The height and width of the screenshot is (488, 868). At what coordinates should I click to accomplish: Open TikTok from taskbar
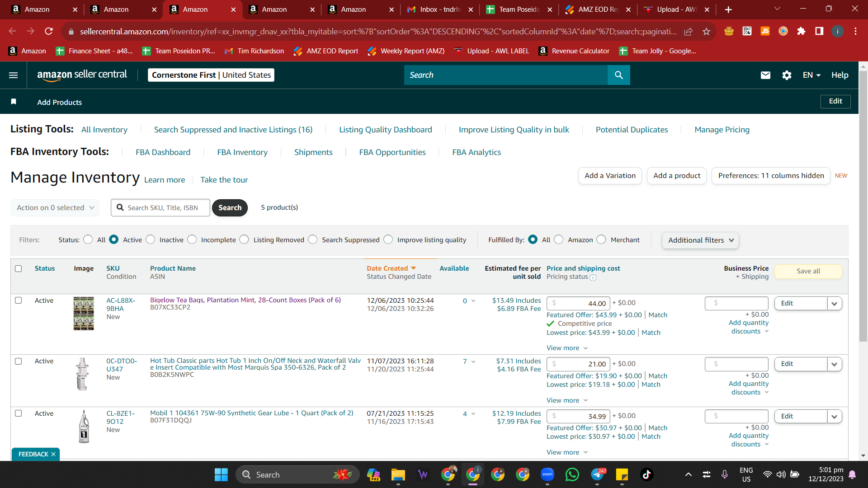point(647,474)
